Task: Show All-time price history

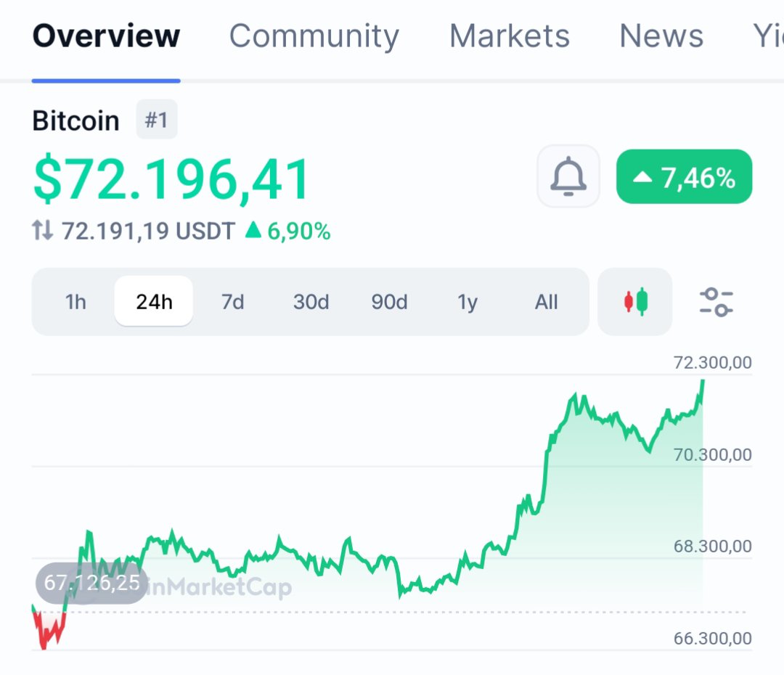Action: (546, 302)
